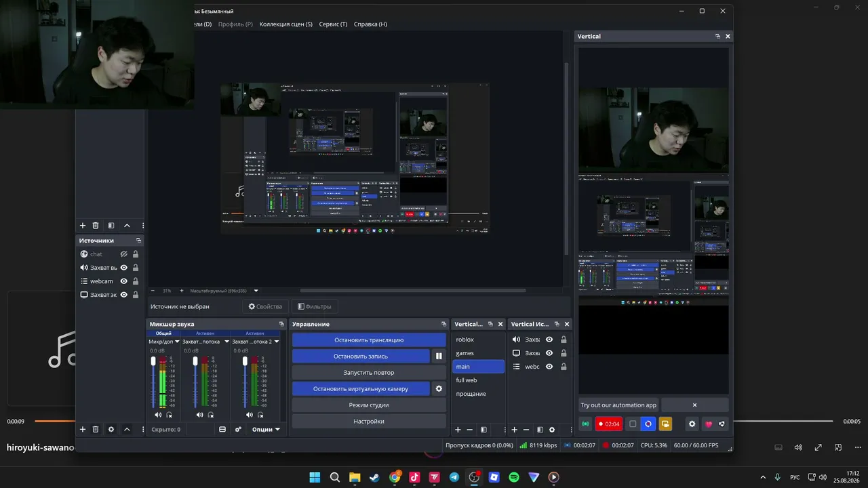Stop vertical recording at 02:04
The height and width of the screenshot is (488, 868).
coord(609,424)
